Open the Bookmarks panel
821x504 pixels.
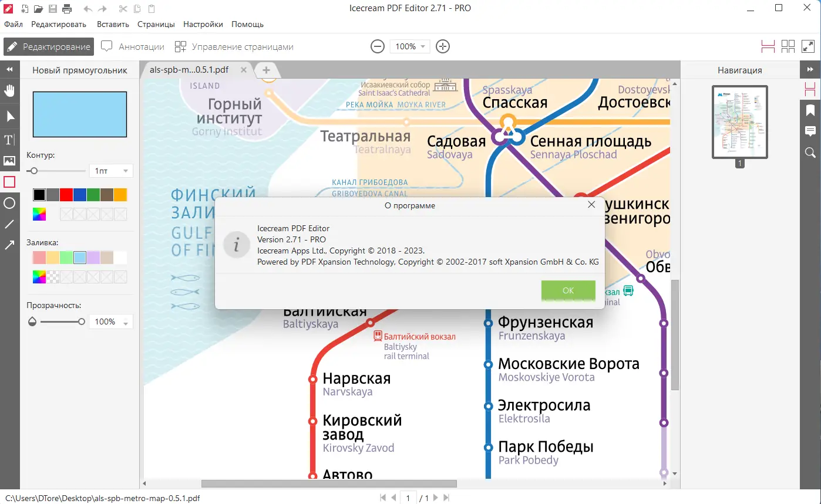tap(811, 110)
